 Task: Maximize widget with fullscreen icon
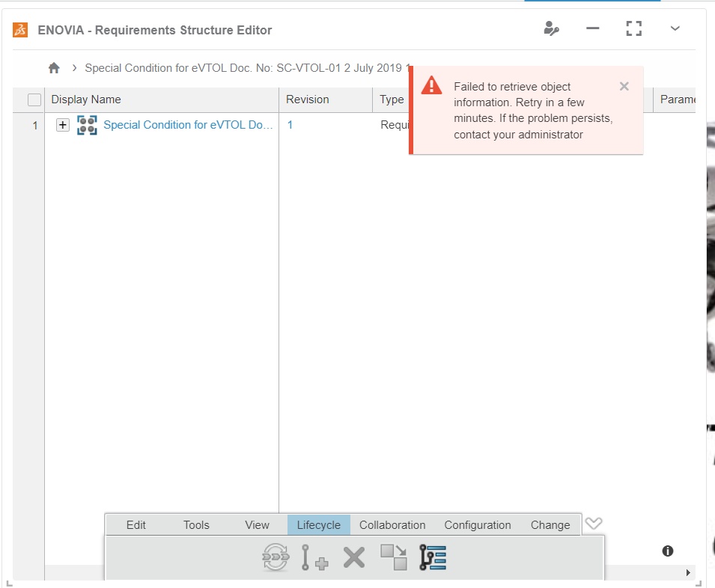tap(634, 28)
